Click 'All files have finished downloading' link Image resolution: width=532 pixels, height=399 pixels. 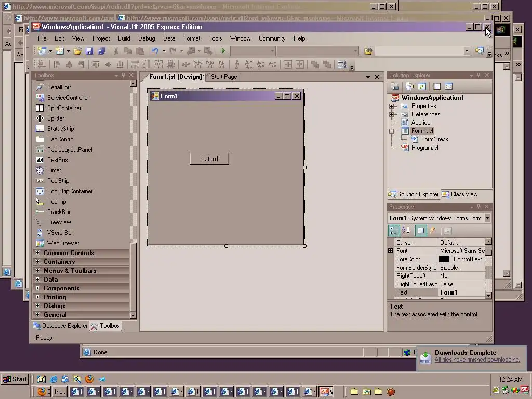[x=477, y=360]
